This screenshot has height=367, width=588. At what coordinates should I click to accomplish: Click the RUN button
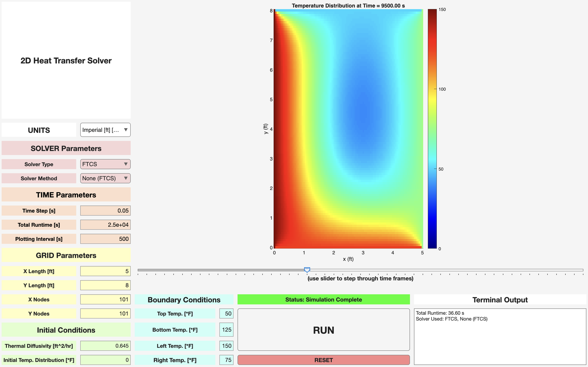(x=323, y=330)
